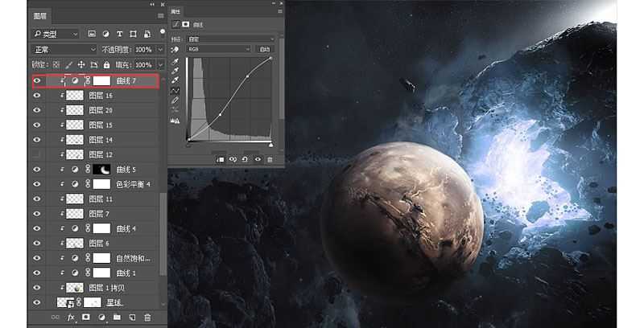Toggle visibility of 色彩平衡 4 layer
The image size is (644, 328).
click(36, 184)
